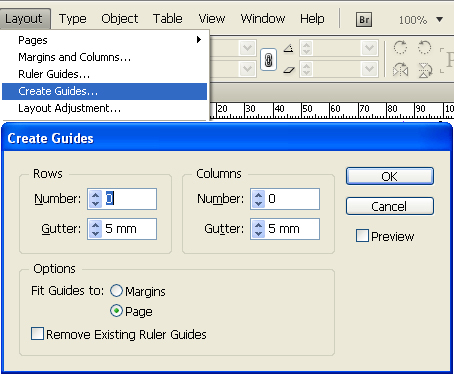Confirm dialog with OK button
The image size is (454, 374).
[390, 176]
